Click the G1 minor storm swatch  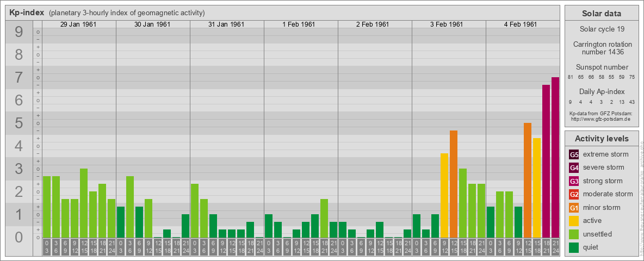(x=574, y=208)
